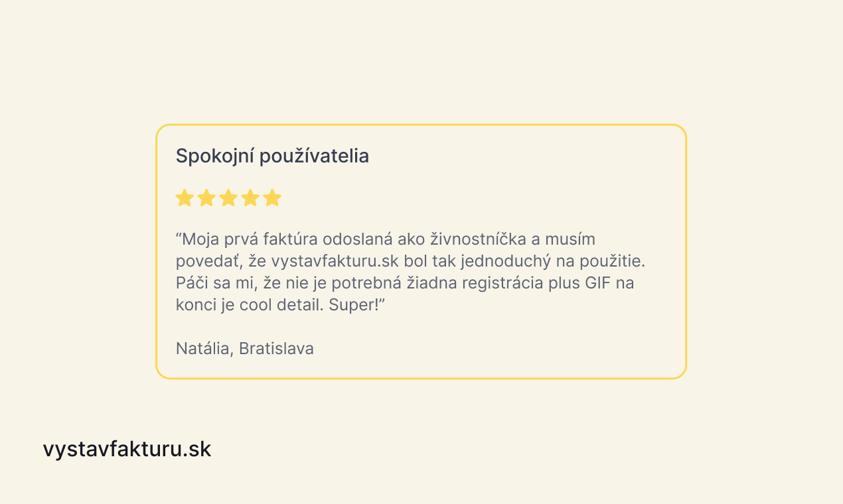Click the word "registrácia" in the quote
This screenshot has width=843, height=504.
pos(508,283)
